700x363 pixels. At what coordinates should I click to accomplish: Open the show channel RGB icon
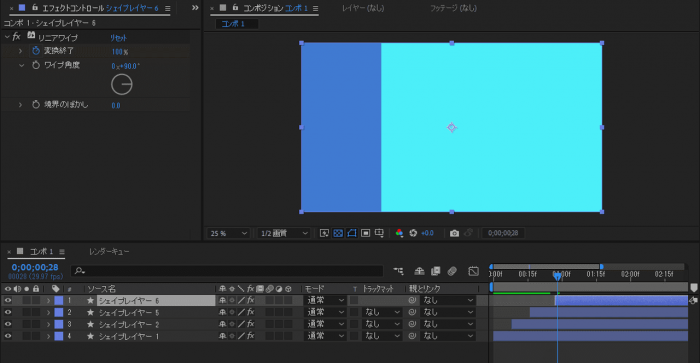click(x=399, y=233)
